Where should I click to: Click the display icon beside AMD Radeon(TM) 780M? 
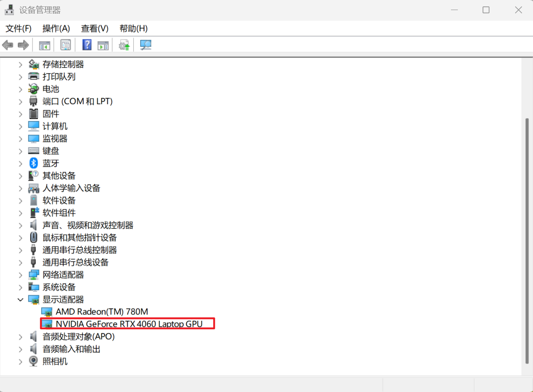[x=47, y=312]
